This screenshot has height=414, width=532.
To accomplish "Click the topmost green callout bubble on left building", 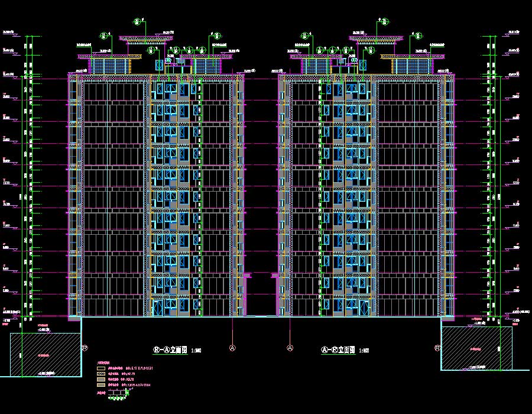I will [x=138, y=22].
